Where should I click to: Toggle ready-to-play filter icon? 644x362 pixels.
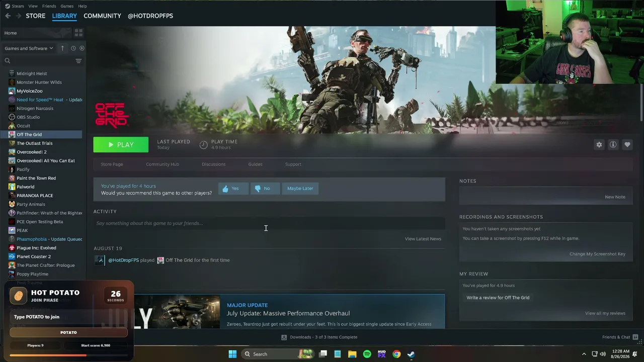(x=82, y=48)
